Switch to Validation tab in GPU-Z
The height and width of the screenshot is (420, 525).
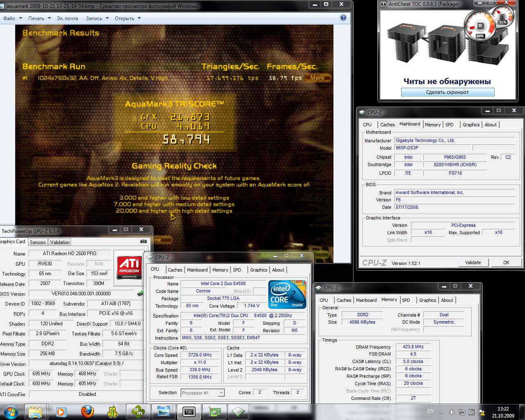[x=60, y=242]
